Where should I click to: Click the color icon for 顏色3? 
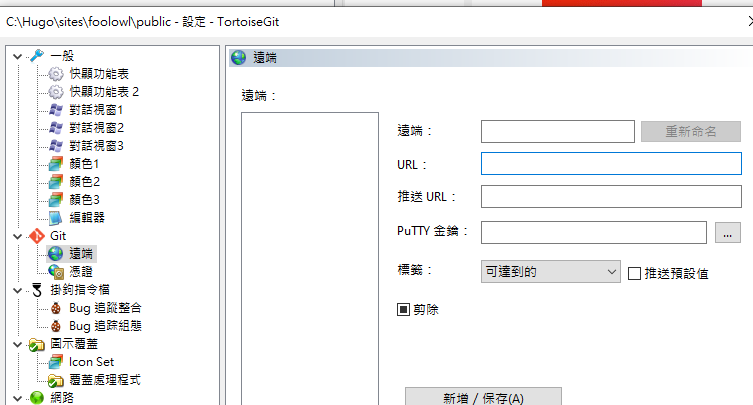[x=56, y=199]
